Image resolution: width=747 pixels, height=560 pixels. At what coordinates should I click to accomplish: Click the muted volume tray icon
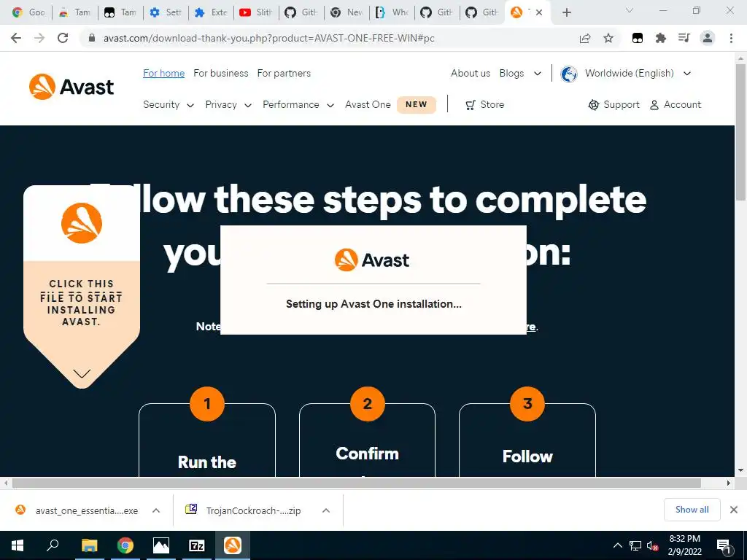[x=652, y=545]
